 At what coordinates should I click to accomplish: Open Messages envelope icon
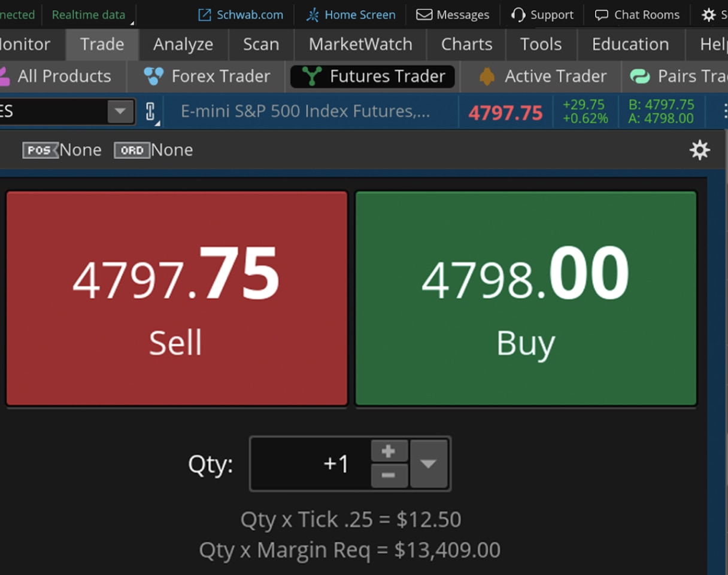pyautogui.click(x=424, y=15)
